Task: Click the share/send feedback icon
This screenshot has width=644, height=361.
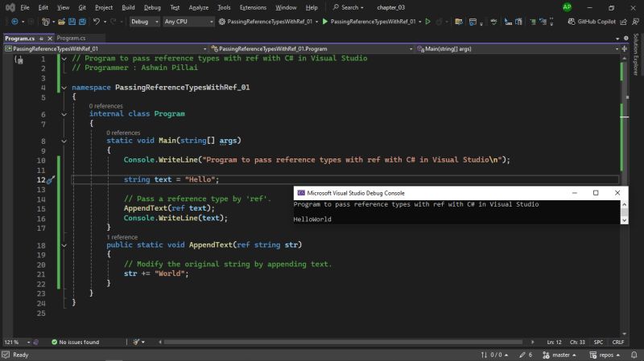Action: tap(623, 22)
